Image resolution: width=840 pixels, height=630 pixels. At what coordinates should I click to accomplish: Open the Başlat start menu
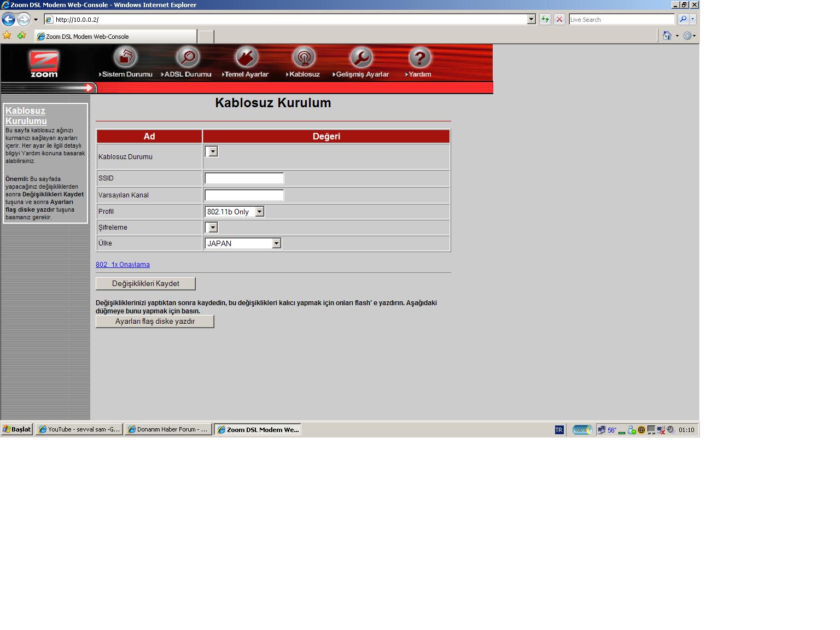coord(17,429)
